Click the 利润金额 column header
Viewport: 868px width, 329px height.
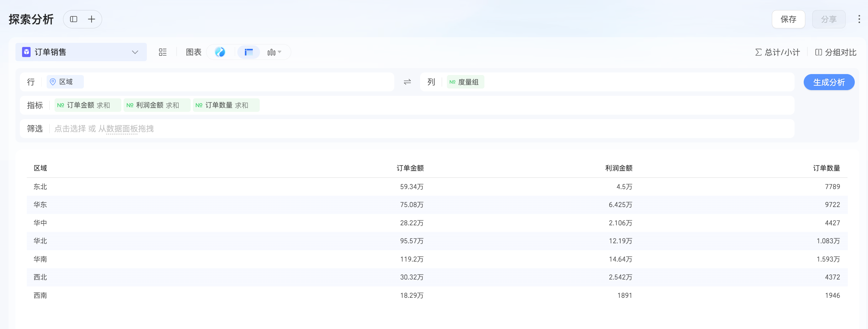pyautogui.click(x=619, y=168)
